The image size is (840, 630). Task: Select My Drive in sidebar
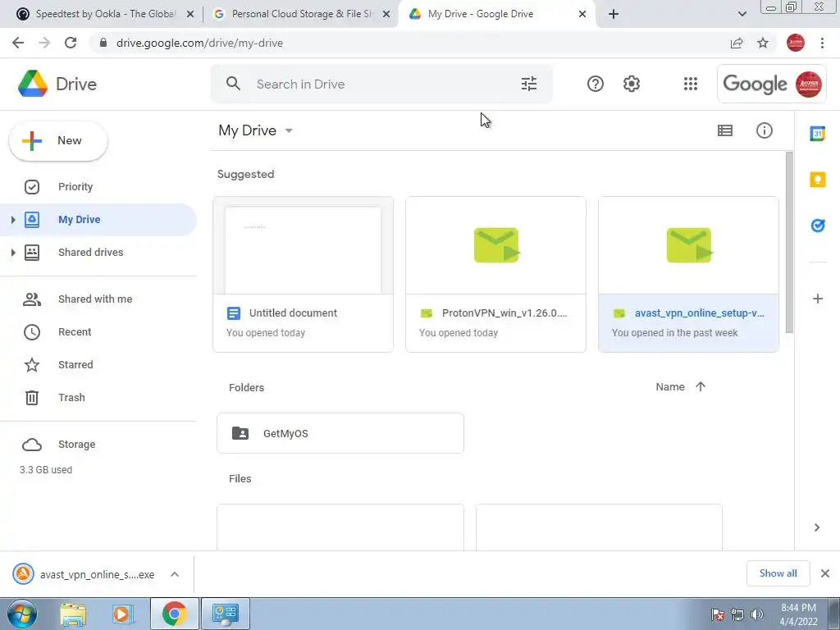coord(98,220)
